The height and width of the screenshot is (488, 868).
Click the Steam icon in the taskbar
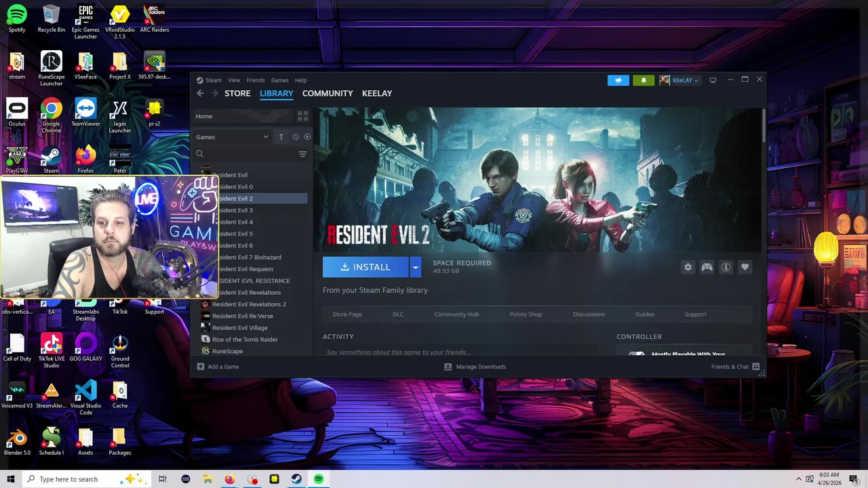(296, 479)
